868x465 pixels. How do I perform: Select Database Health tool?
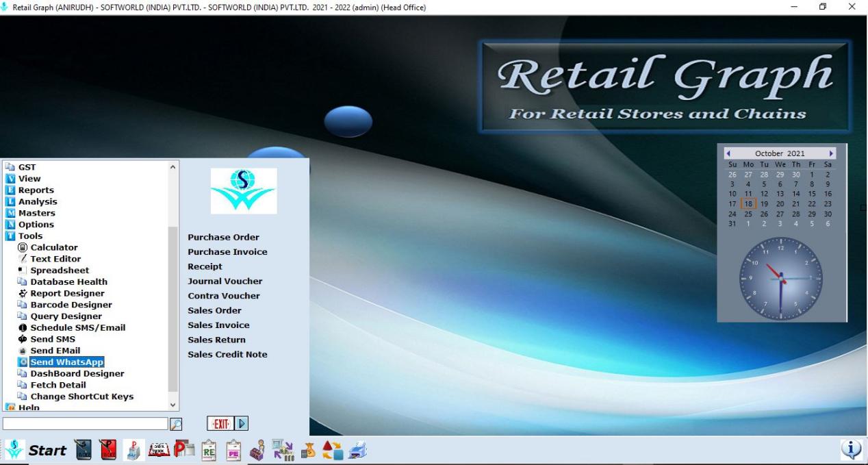68,281
